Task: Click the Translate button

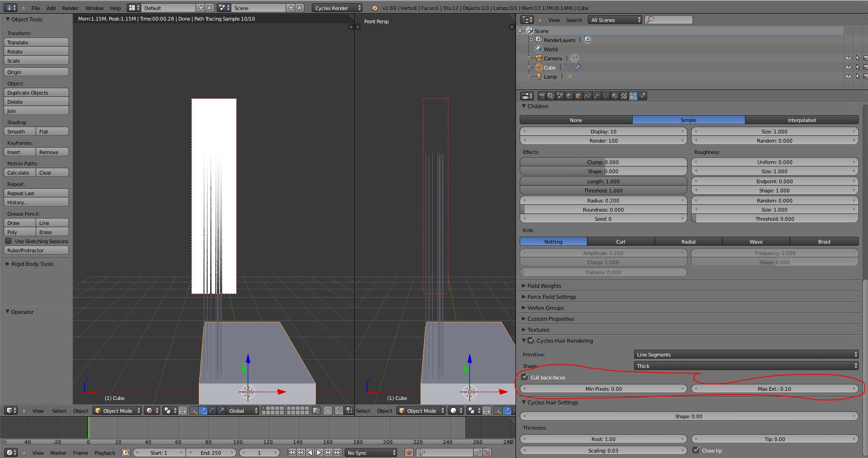Action: pyautogui.click(x=36, y=42)
